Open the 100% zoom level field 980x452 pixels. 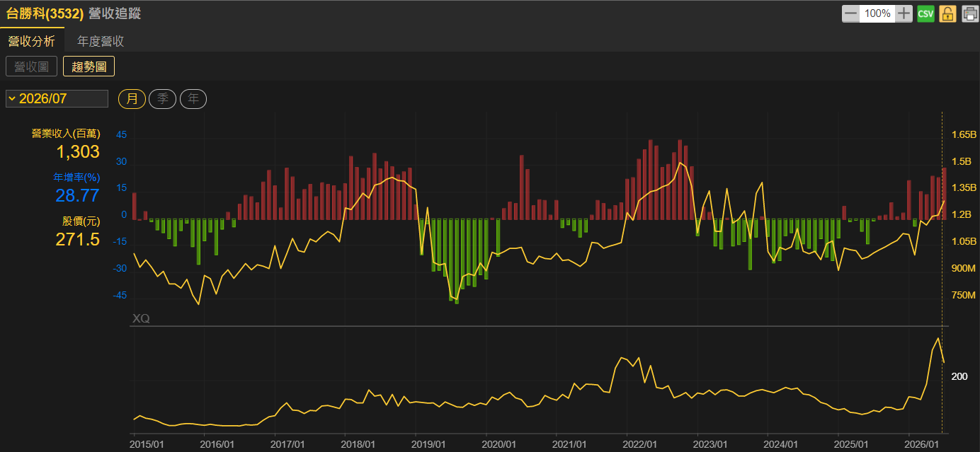coord(877,13)
